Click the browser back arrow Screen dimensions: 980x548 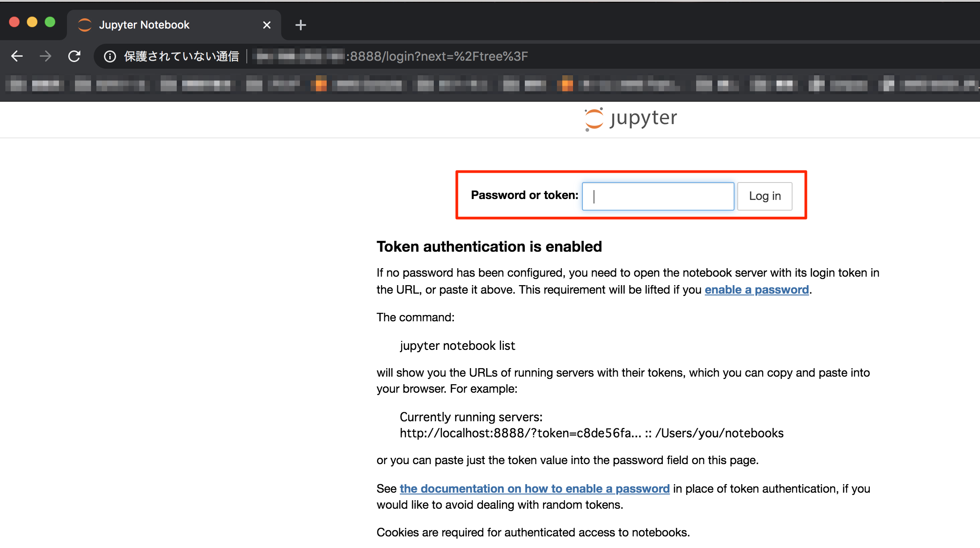tap(17, 56)
